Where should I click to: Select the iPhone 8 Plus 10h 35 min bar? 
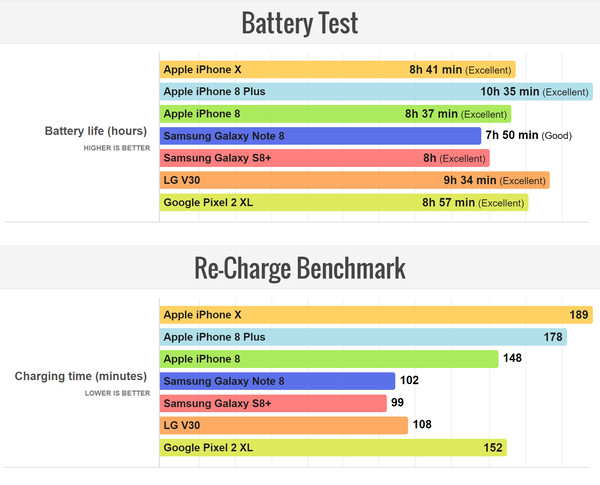pyautogui.click(x=375, y=92)
